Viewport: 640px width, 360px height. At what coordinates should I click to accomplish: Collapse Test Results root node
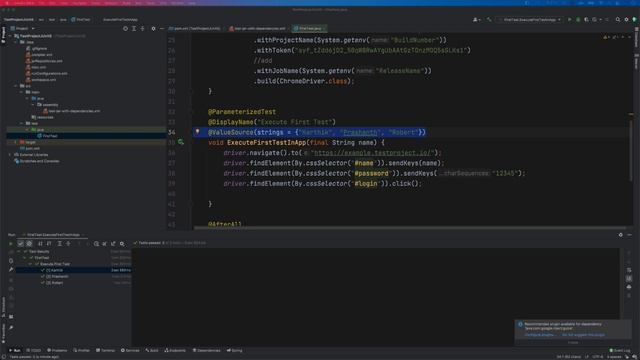tap(19, 251)
